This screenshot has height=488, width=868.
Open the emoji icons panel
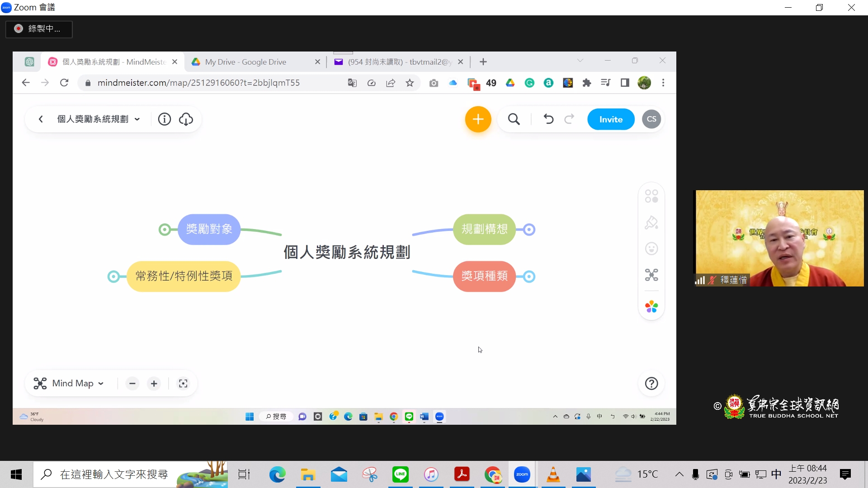coord(651,249)
